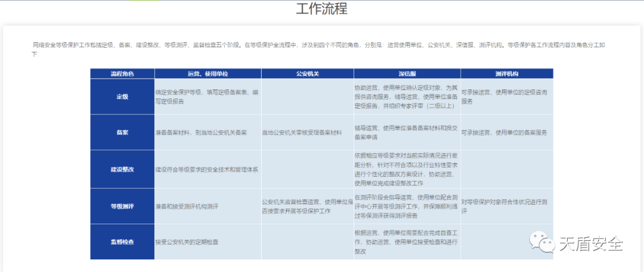
Task: Click cell 建设符合等级要求的安全技术和管理体系
Action: point(208,169)
